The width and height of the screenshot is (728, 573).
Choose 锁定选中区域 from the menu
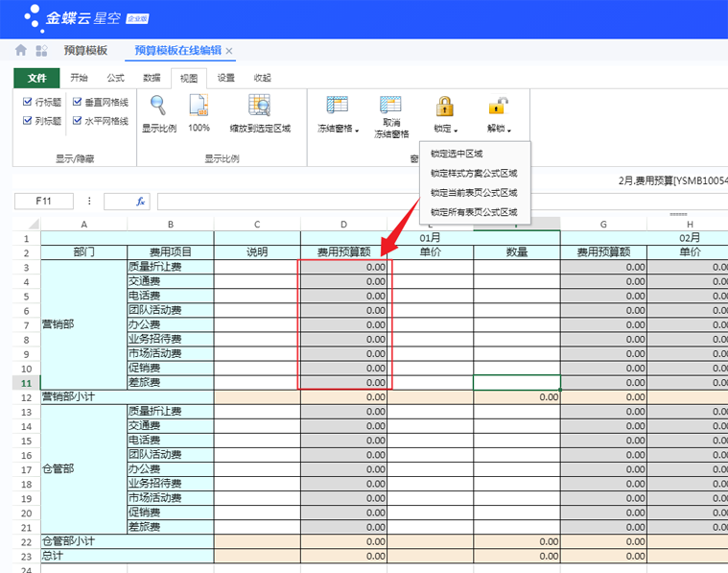pyautogui.click(x=457, y=154)
